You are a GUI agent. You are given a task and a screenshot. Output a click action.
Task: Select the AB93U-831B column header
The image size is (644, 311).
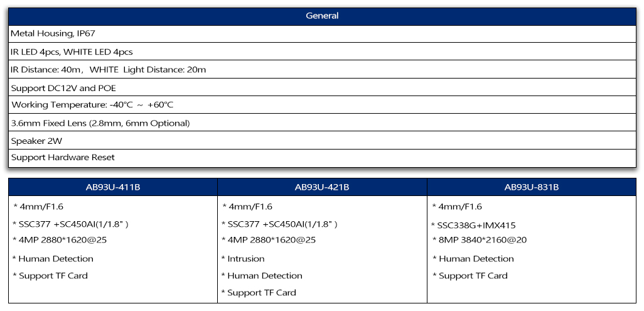[532, 187]
